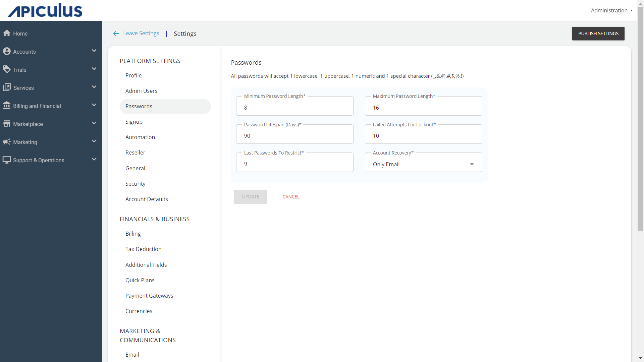Viewport: 644px width, 362px height.
Task: Click the Security settings option
Action: 136,183
